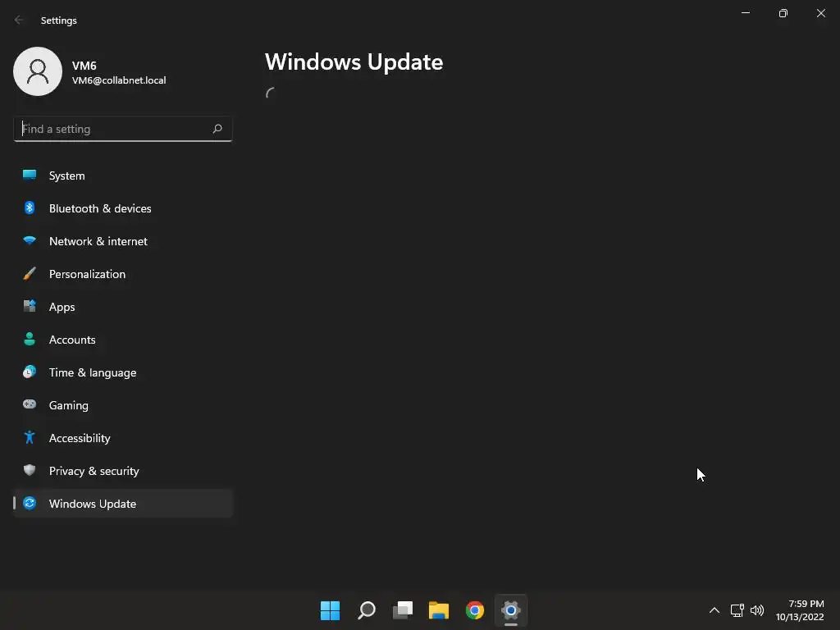840x630 pixels.
Task: Go back with the Settings back arrow
Action: (x=19, y=20)
